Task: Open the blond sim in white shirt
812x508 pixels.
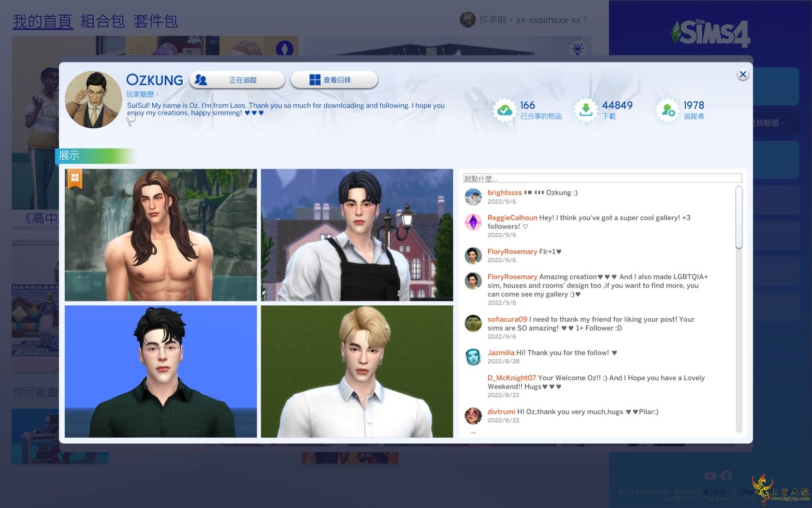Action: (357, 372)
